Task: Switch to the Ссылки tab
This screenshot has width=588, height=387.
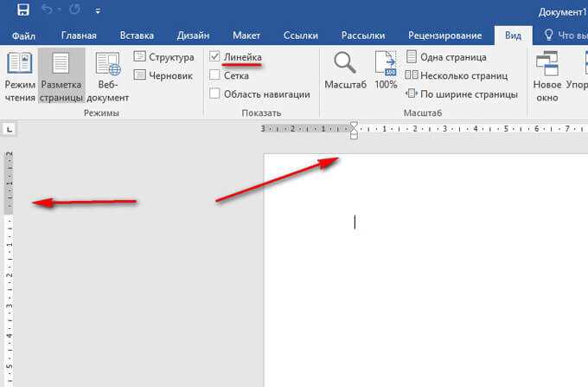Action: pyautogui.click(x=301, y=35)
